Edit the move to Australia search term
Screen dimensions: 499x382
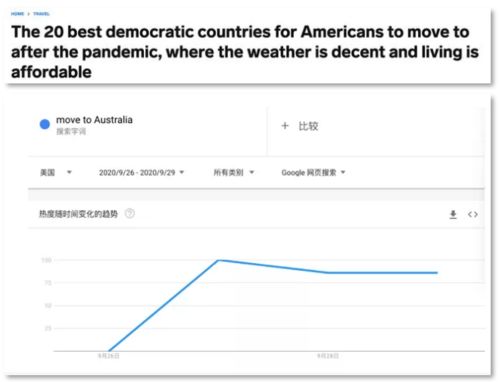94,120
